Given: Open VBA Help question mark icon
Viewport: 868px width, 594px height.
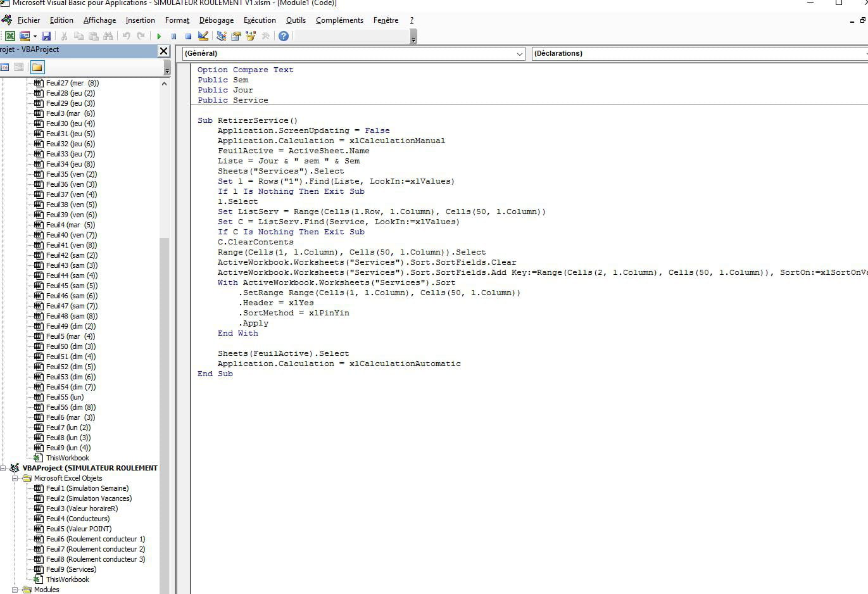Looking at the screenshot, I should coord(284,36).
